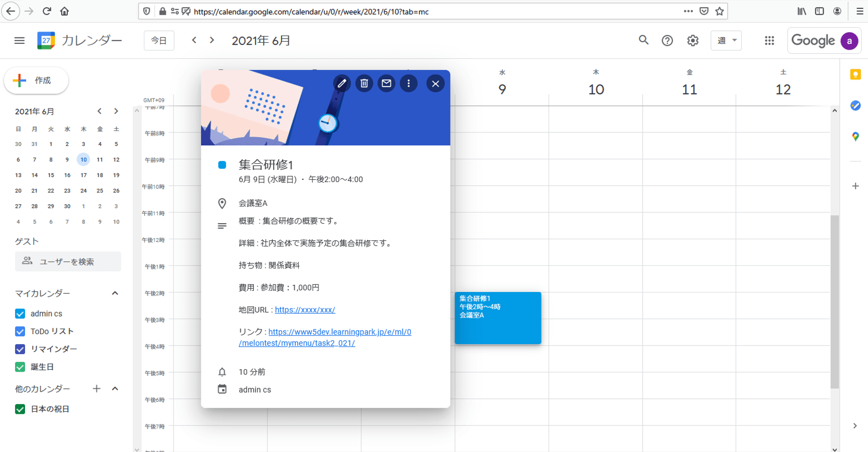The image size is (868, 452).
Task: Click the 今日 button
Action: 158,41
